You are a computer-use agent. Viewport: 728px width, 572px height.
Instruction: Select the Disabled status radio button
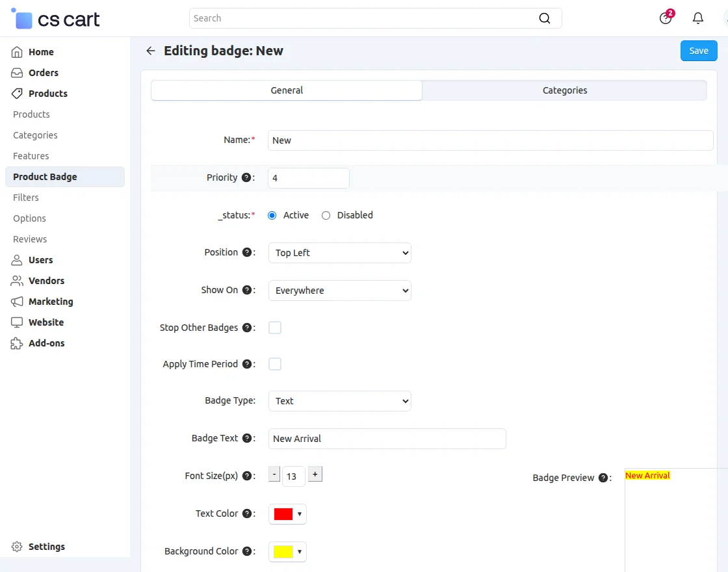(326, 215)
